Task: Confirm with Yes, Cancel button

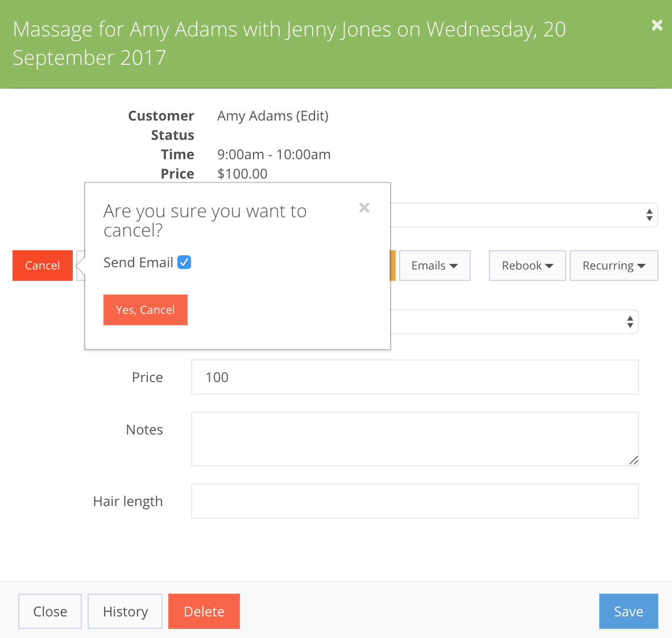Action: pyautogui.click(x=145, y=310)
